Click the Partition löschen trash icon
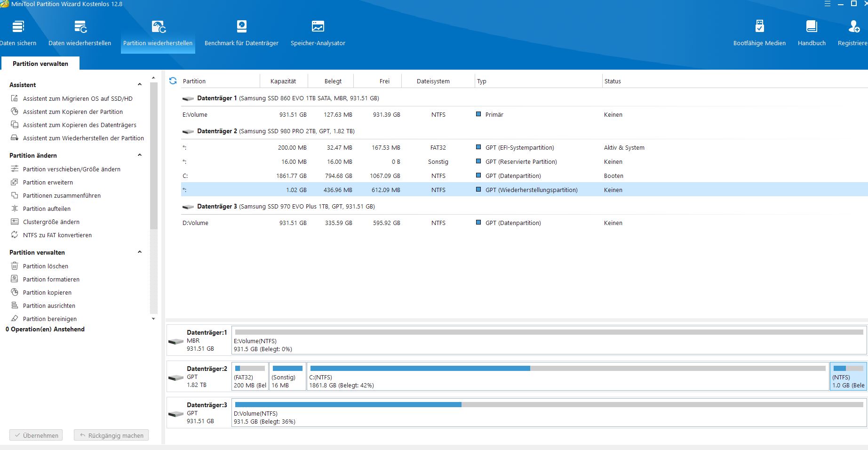The width and height of the screenshot is (868, 450). [x=15, y=266]
